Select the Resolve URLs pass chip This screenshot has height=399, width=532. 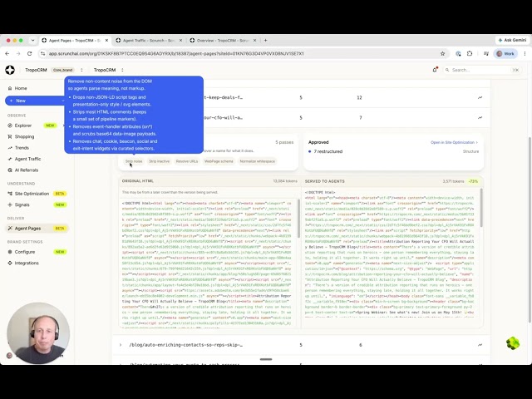coord(186,161)
